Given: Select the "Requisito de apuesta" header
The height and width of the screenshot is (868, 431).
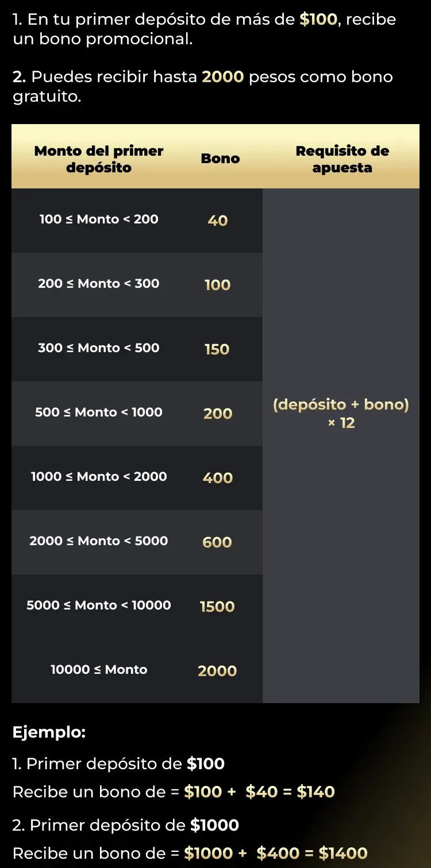Looking at the screenshot, I should tap(342, 159).
